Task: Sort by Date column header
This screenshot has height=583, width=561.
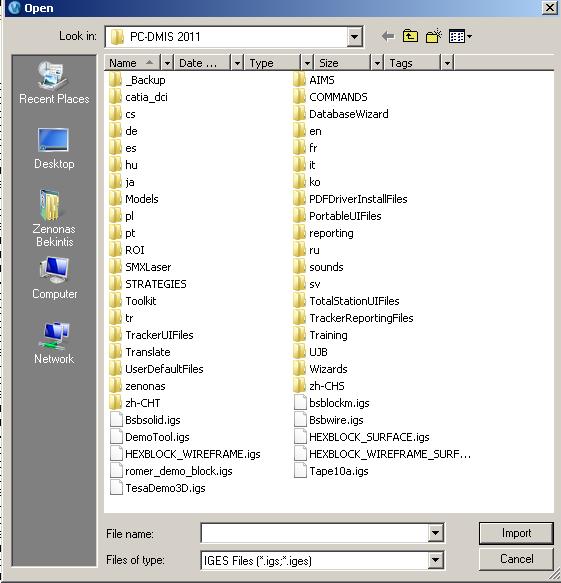Action: point(203,63)
